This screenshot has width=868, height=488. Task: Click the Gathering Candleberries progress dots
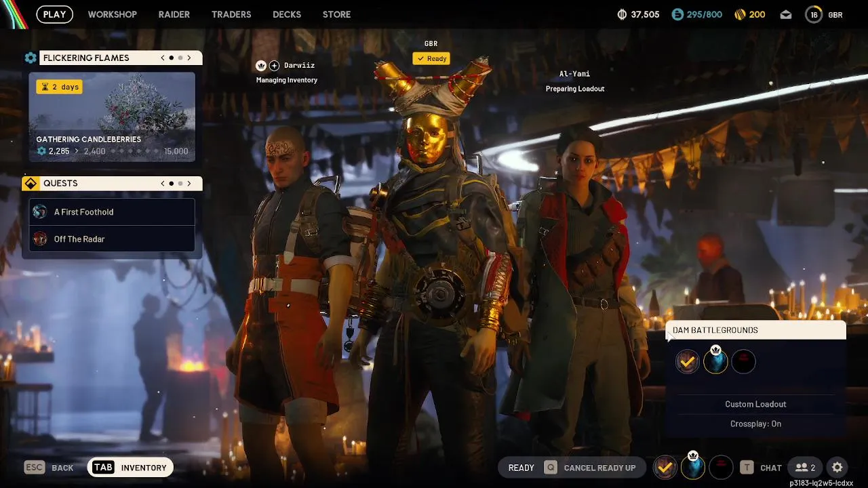(x=134, y=151)
